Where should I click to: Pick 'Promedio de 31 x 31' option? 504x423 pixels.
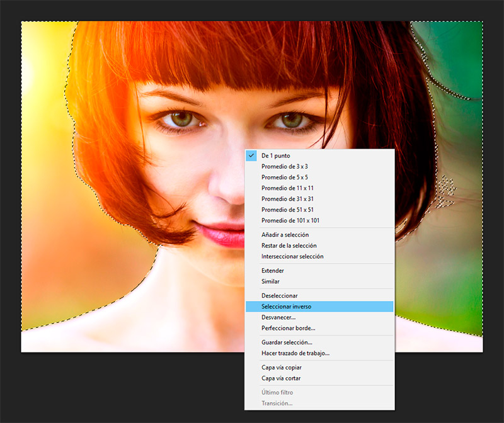pos(287,199)
